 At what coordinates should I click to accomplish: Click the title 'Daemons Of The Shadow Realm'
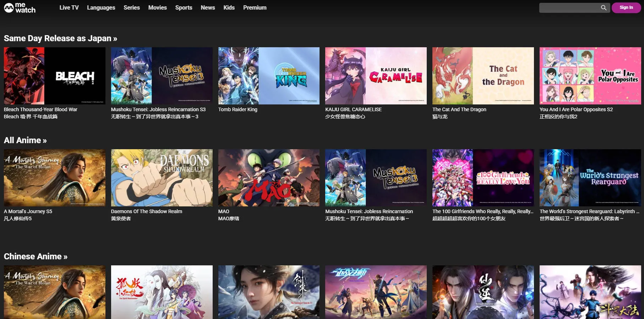pos(147,211)
